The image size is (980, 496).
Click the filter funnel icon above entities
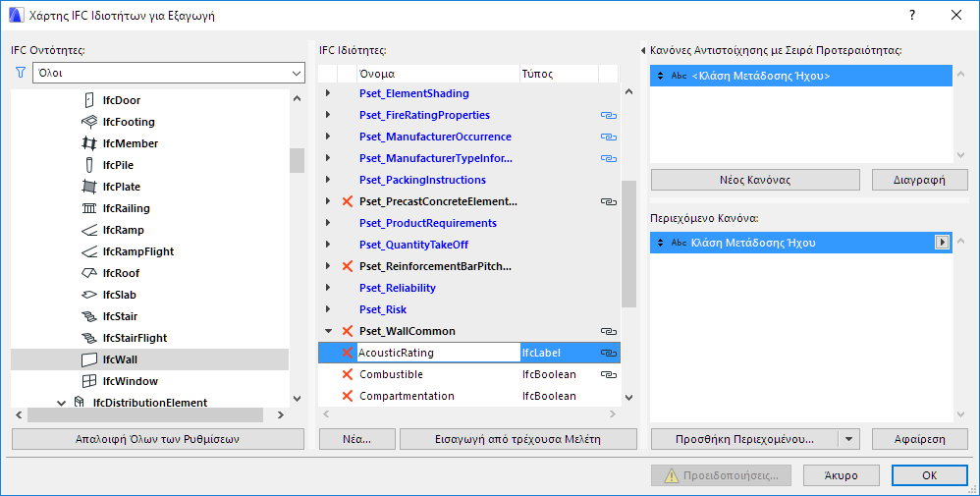click(x=20, y=73)
